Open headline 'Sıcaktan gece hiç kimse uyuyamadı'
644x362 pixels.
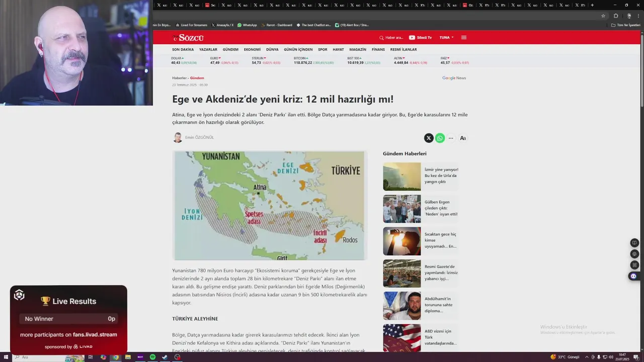pos(440,240)
